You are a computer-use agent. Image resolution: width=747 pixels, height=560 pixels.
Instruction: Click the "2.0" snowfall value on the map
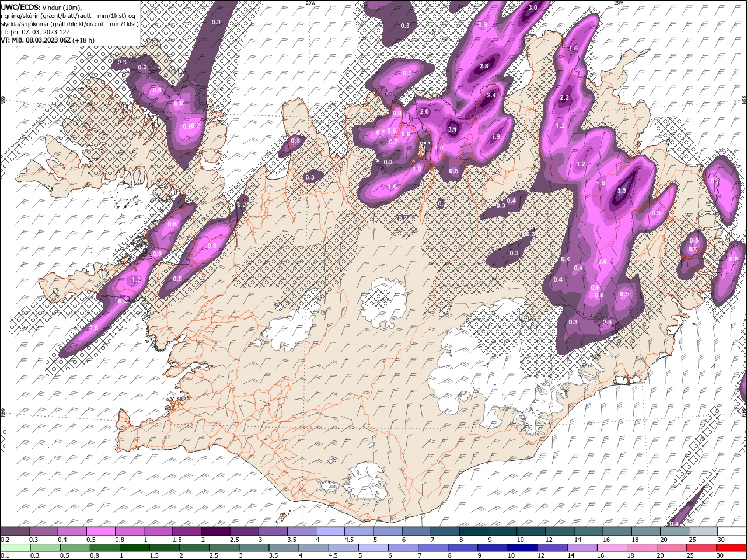tap(424, 111)
